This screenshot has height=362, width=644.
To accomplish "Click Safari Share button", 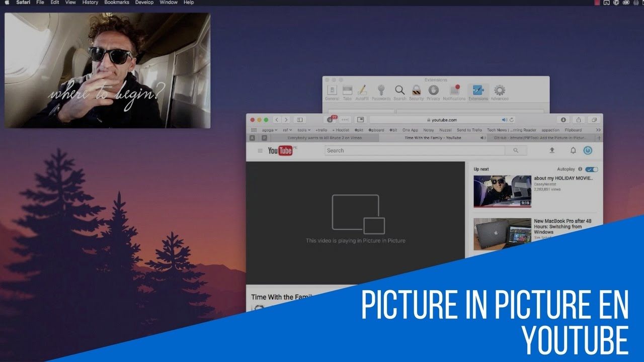I will (579, 120).
